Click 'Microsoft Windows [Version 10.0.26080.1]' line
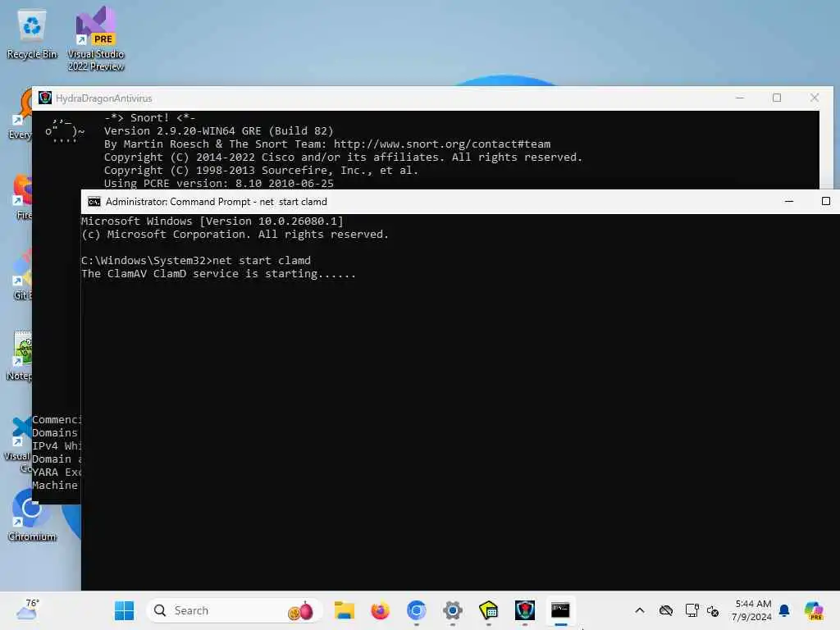The height and width of the screenshot is (630, 840). (212, 221)
